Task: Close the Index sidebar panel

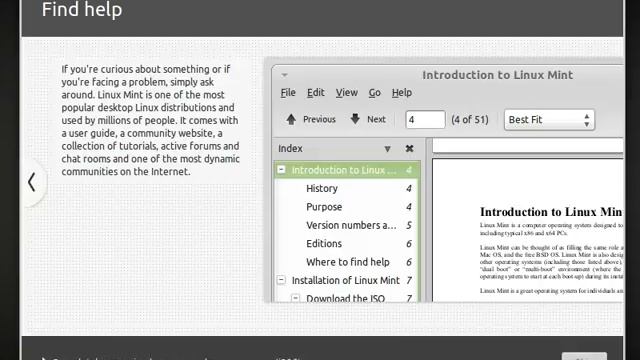Action: point(409,149)
